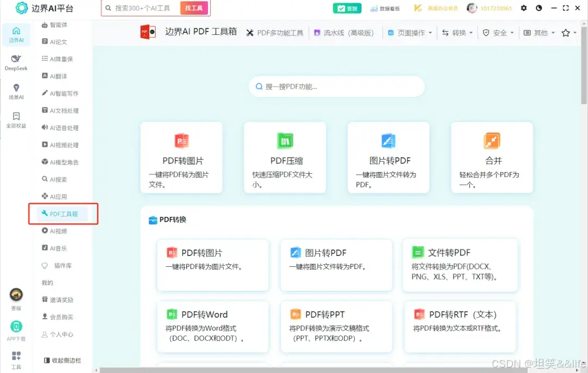
Task: Open the PDF转RTF（文本）card
Action: point(460,327)
